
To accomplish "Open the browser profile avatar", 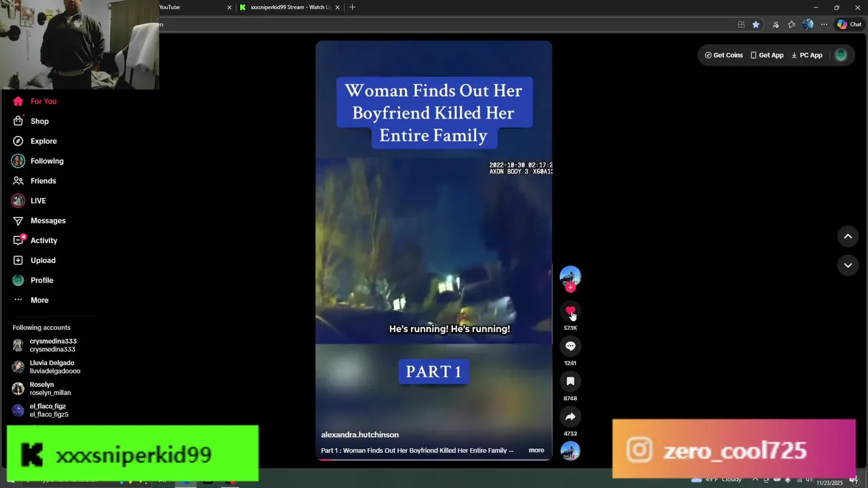I will 808,24.
